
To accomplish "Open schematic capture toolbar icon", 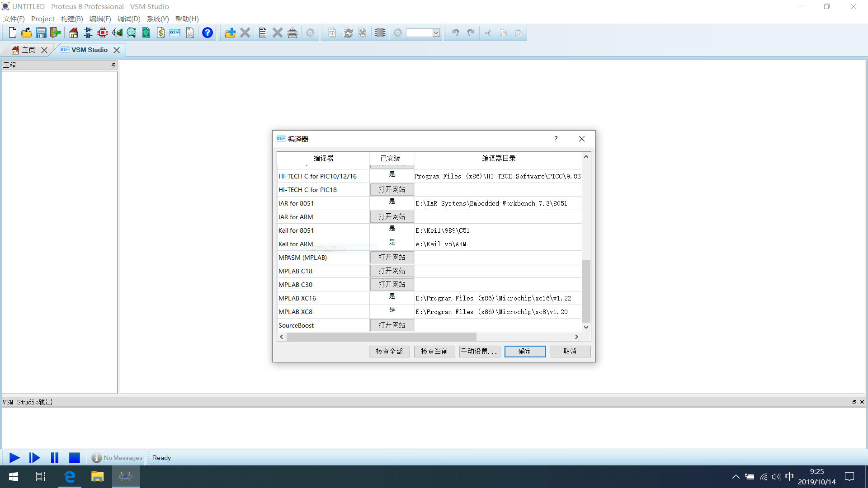I will tap(88, 33).
